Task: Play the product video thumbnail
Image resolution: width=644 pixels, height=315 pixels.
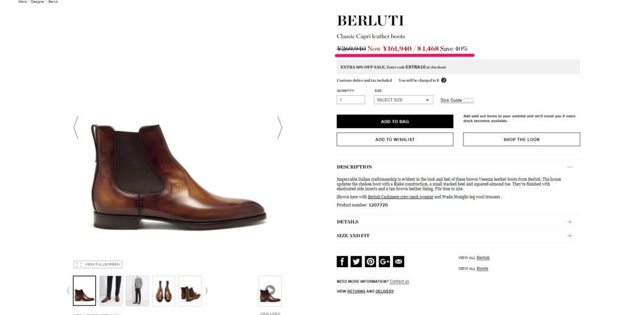Action: [270, 291]
